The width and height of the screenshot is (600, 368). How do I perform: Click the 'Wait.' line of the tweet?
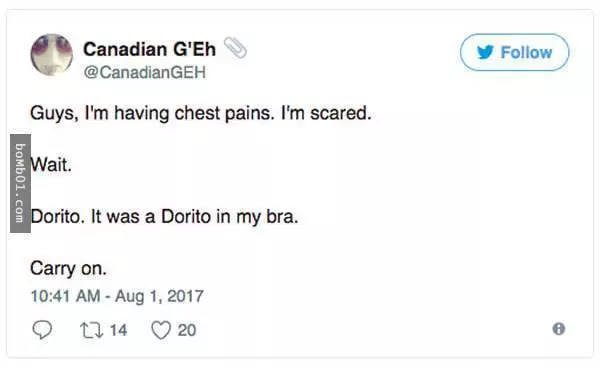pyautogui.click(x=51, y=165)
